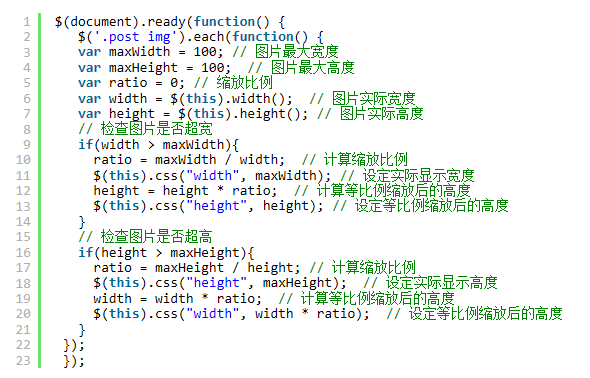Select line number 9 in the gutter
Screen dimensions: 590x378
[x=27, y=144]
